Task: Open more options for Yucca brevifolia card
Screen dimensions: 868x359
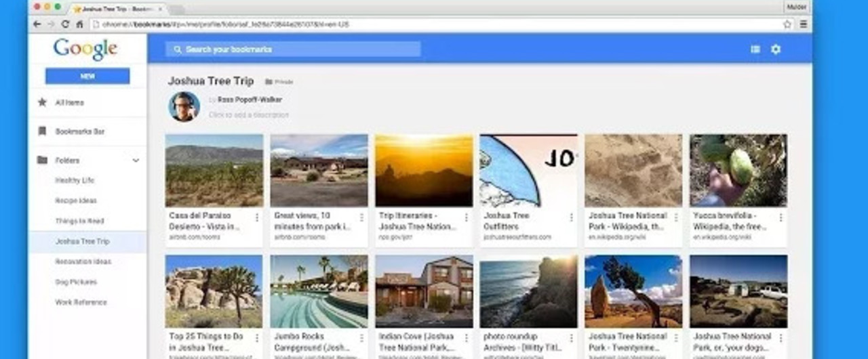Action: click(781, 217)
